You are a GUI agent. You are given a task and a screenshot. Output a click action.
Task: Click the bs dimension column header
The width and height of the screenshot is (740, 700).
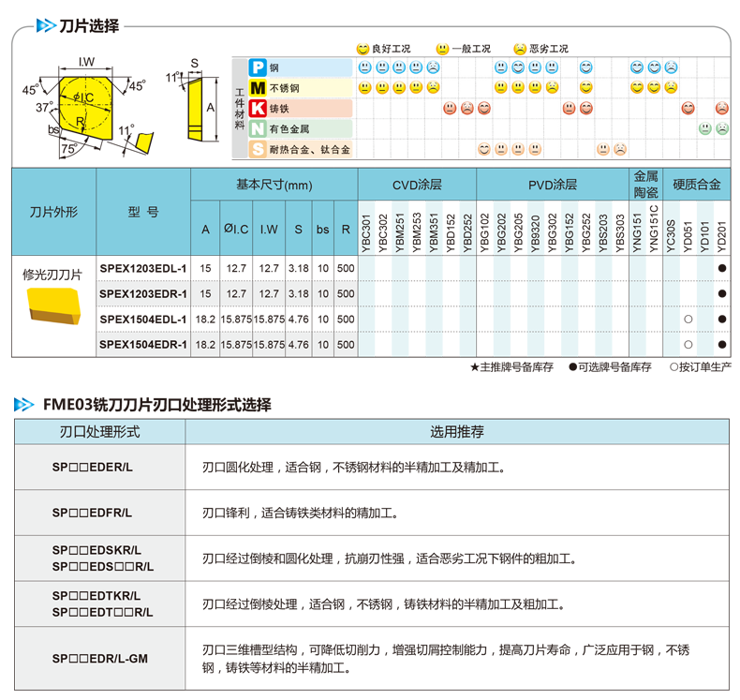click(x=323, y=230)
